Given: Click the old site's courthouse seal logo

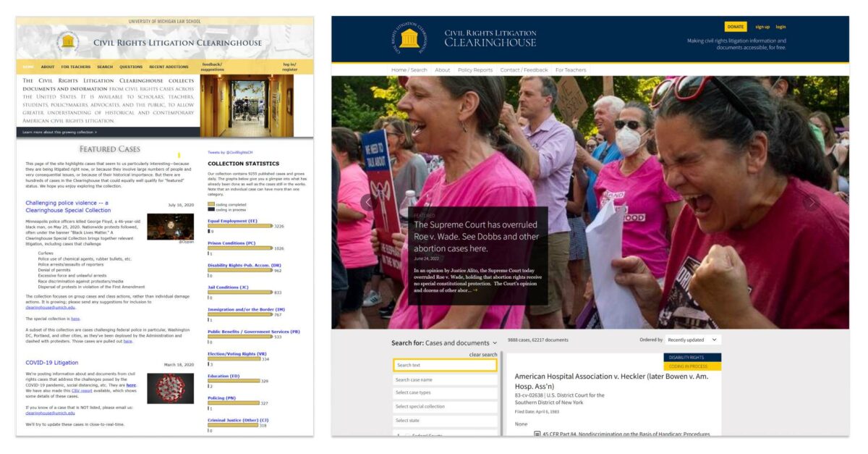Looking at the screenshot, I should coord(68,41).
